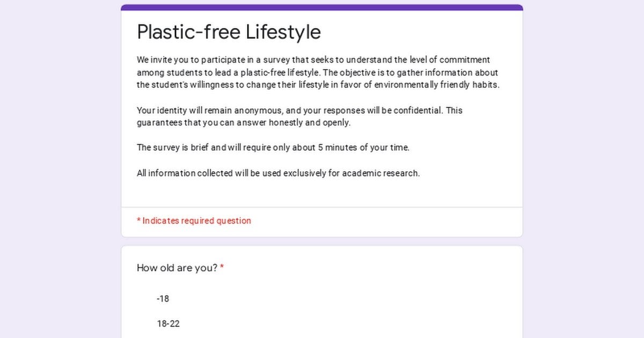The width and height of the screenshot is (644, 338).
Task: Click the phrase "environmentally friendly habits"
Action: [x=437, y=85]
